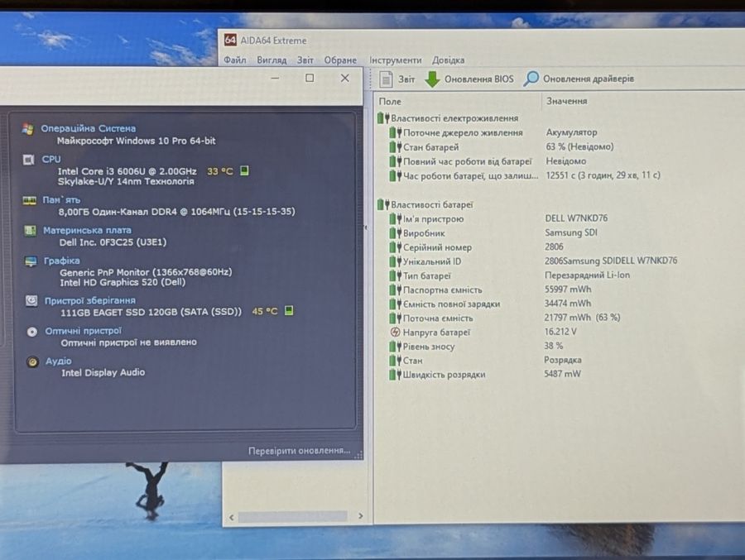Click the Поле column header
745x560 pixels.
pos(390,101)
